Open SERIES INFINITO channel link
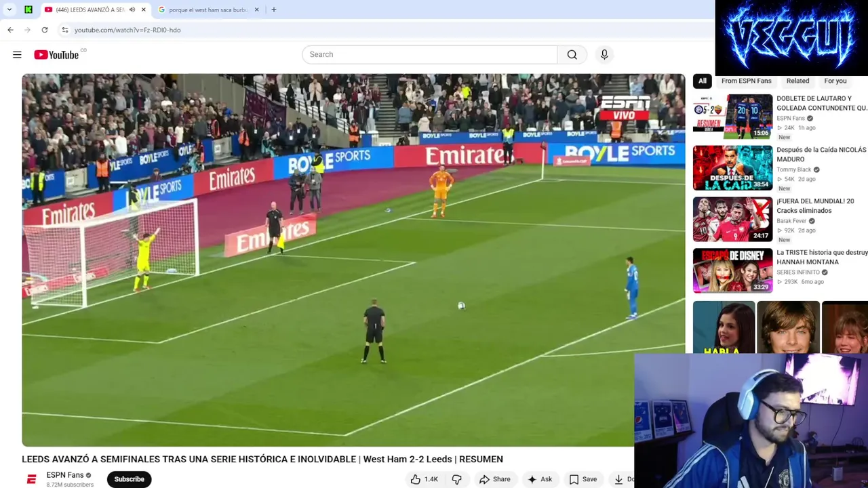 coord(798,272)
